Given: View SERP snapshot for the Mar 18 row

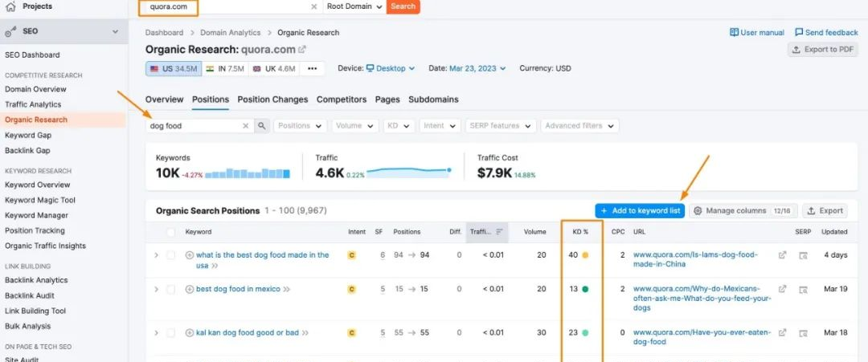Looking at the screenshot, I should coord(803,333).
